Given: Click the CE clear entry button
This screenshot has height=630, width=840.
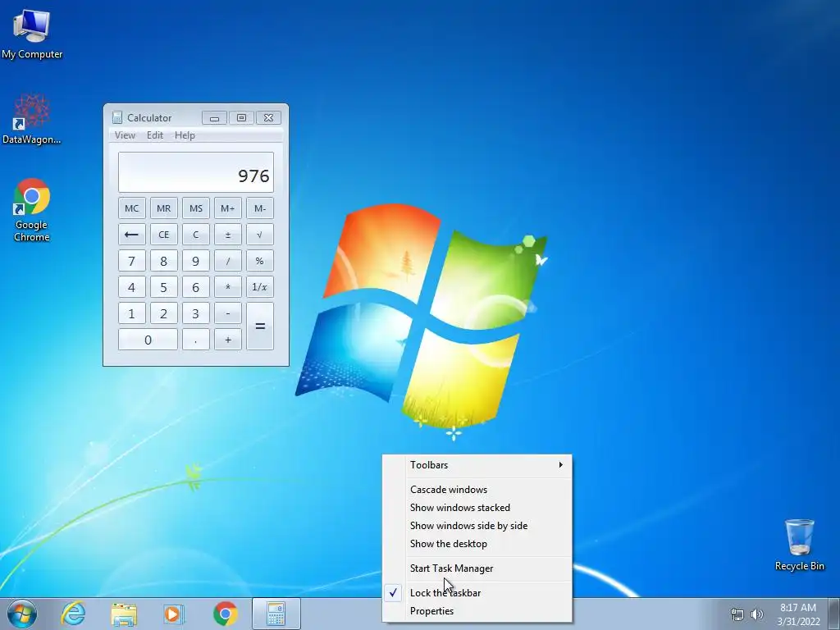Looking at the screenshot, I should pos(164,235).
